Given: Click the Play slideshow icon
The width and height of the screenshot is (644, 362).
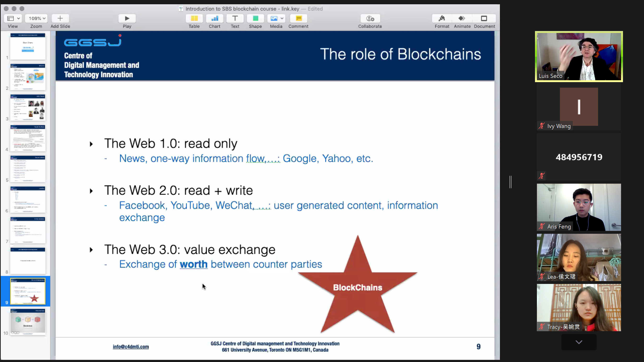Looking at the screenshot, I should pyautogui.click(x=127, y=18).
